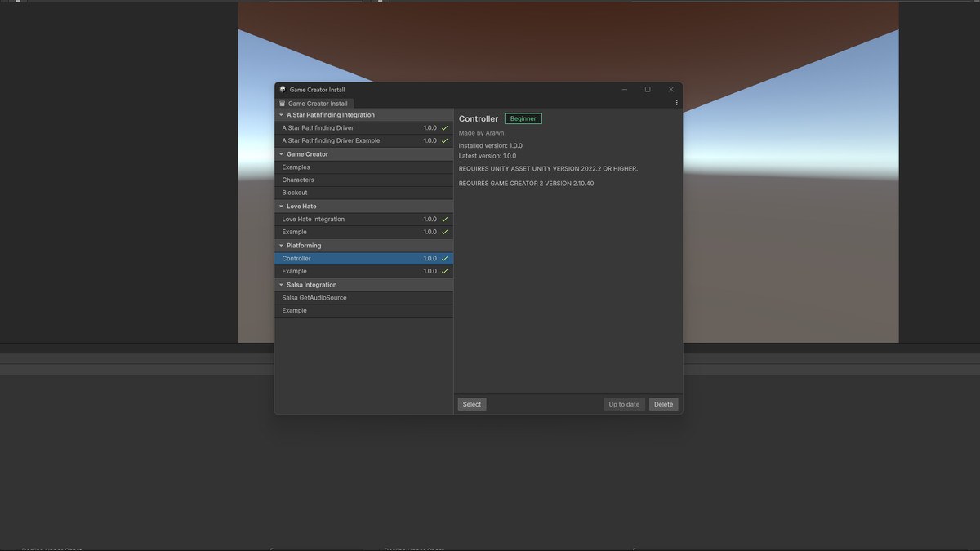The height and width of the screenshot is (551, 980).
Task: Click the Controller heading in details panel
Action: click(x=479, y=119)
